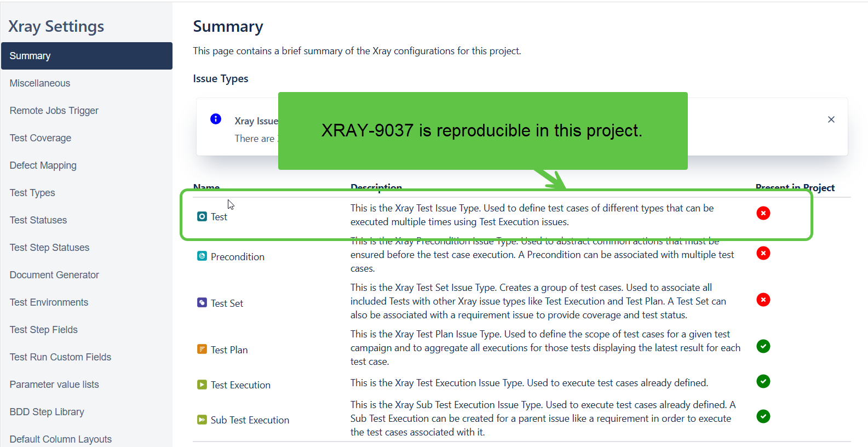Click green check status for Test Plan
The image size is (868, 447).
coord(763,346)
